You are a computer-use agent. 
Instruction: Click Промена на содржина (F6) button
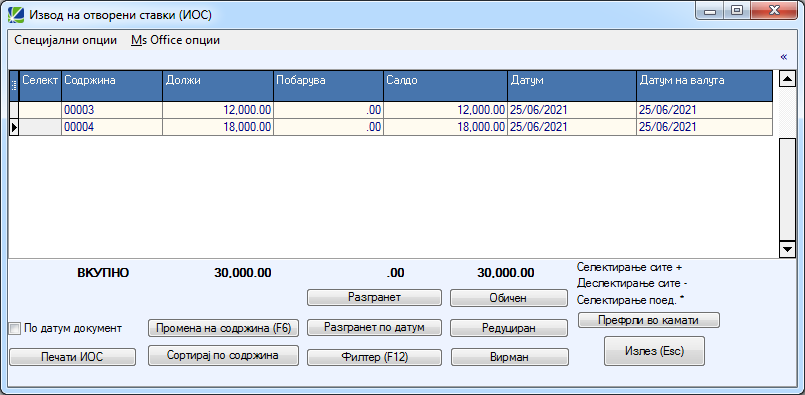coord(223,328)
